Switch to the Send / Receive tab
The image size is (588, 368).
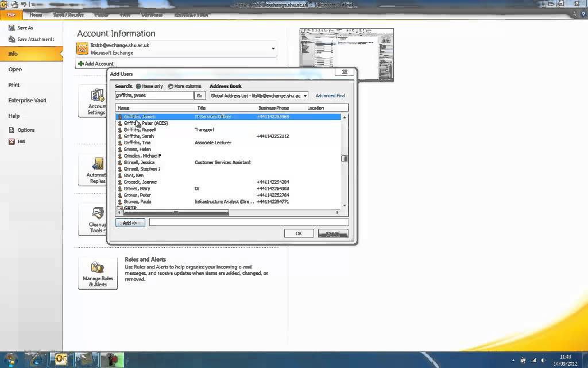click(68, 14)
